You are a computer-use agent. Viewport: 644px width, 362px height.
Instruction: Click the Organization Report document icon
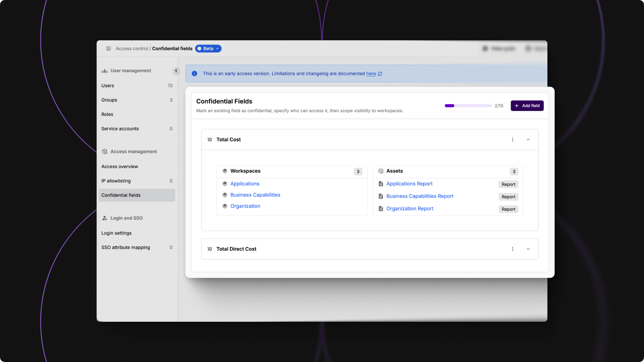(x=381, y=209)
